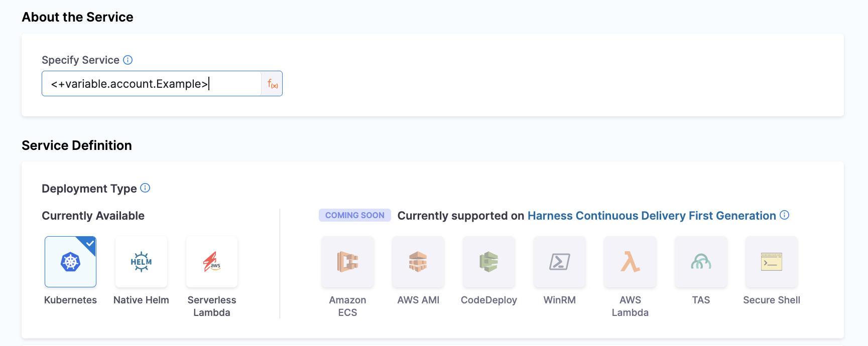
Task: Click the Amazon ECS icon
Action: point(347,262)
